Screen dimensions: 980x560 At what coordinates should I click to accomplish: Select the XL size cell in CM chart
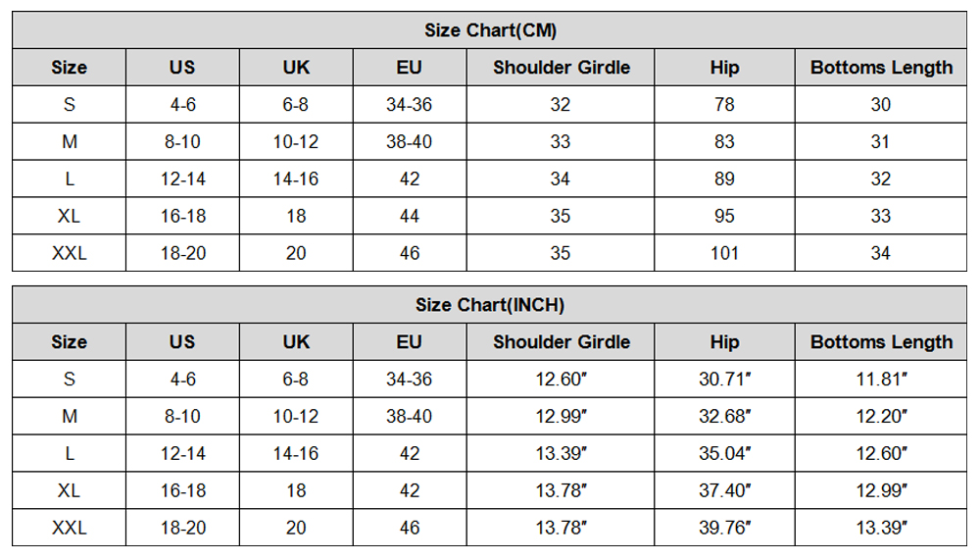[69, 216]
